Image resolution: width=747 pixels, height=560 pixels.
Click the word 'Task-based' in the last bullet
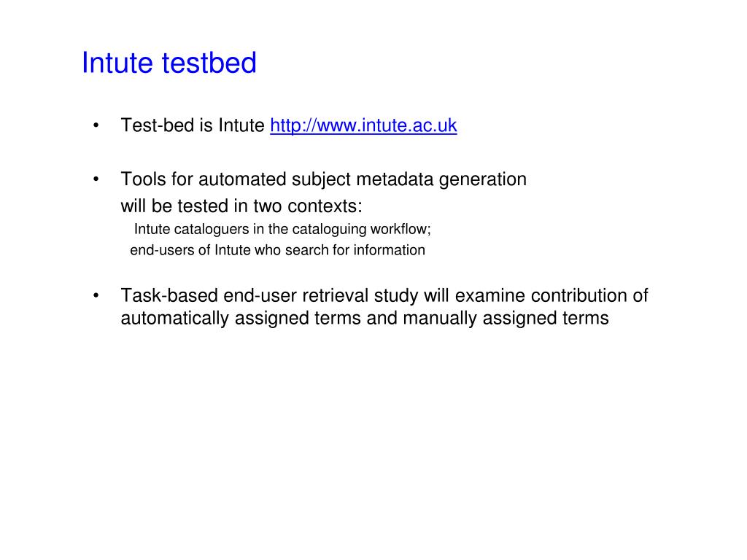pos(169,296)
